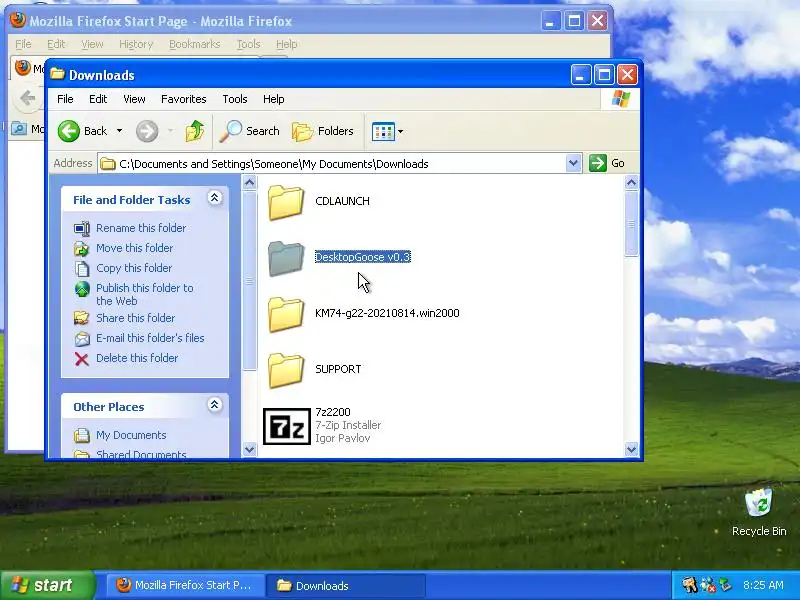Click the green Back arrow icon

point(68,131)
